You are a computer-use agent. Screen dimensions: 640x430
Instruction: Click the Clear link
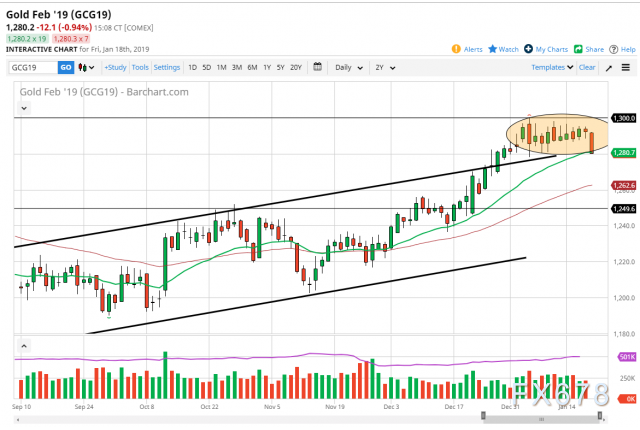point(587,67)
